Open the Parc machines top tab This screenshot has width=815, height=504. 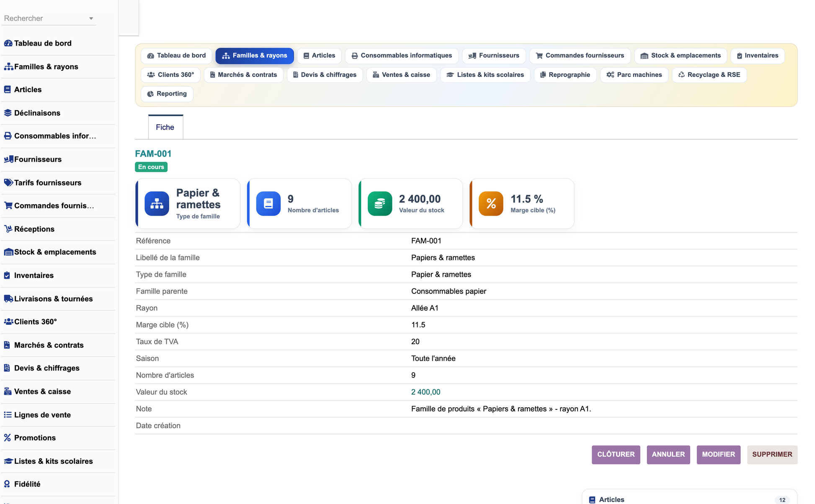click(634, 75)
